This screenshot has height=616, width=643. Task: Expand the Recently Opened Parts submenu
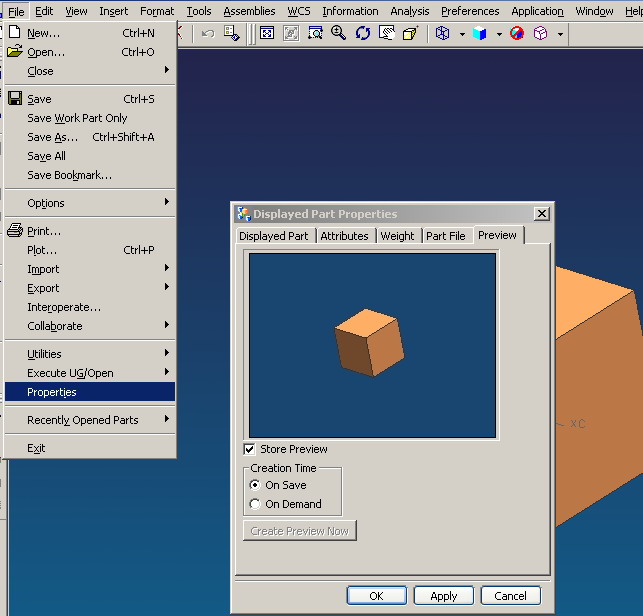pos(90,420)
